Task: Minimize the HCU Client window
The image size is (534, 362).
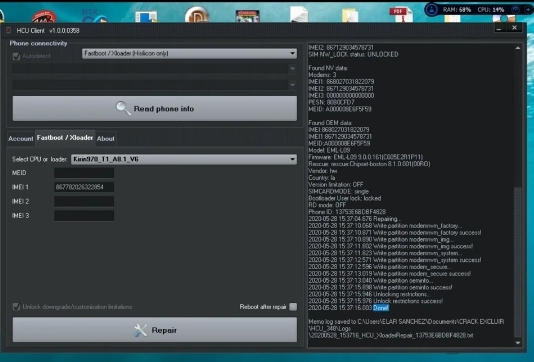Action: (x=499, y=28)
